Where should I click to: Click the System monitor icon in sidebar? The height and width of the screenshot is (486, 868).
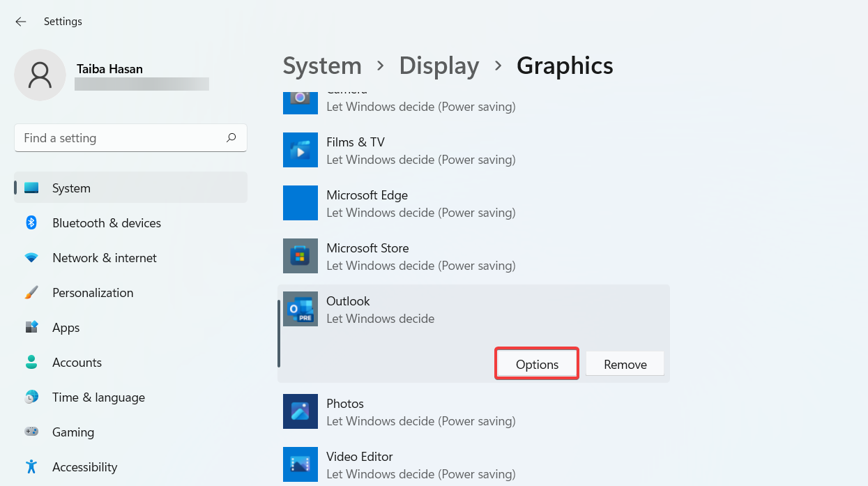point(31,188)
